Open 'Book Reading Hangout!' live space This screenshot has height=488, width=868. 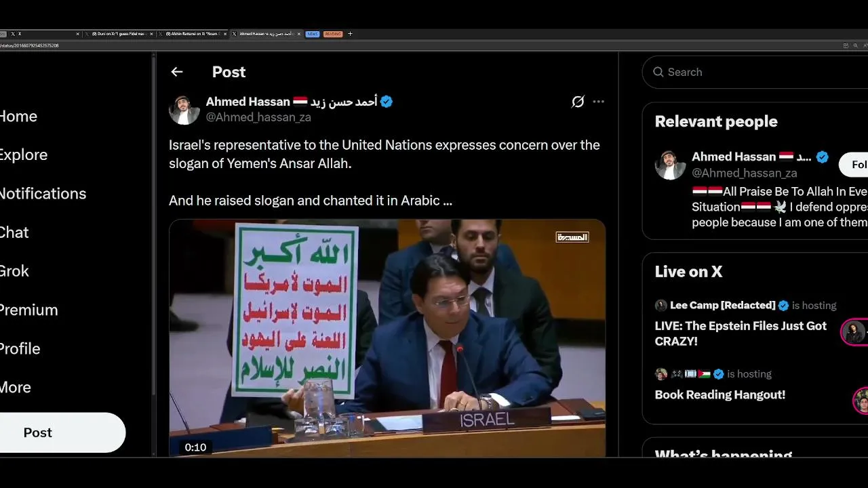(x=720, y=394)
